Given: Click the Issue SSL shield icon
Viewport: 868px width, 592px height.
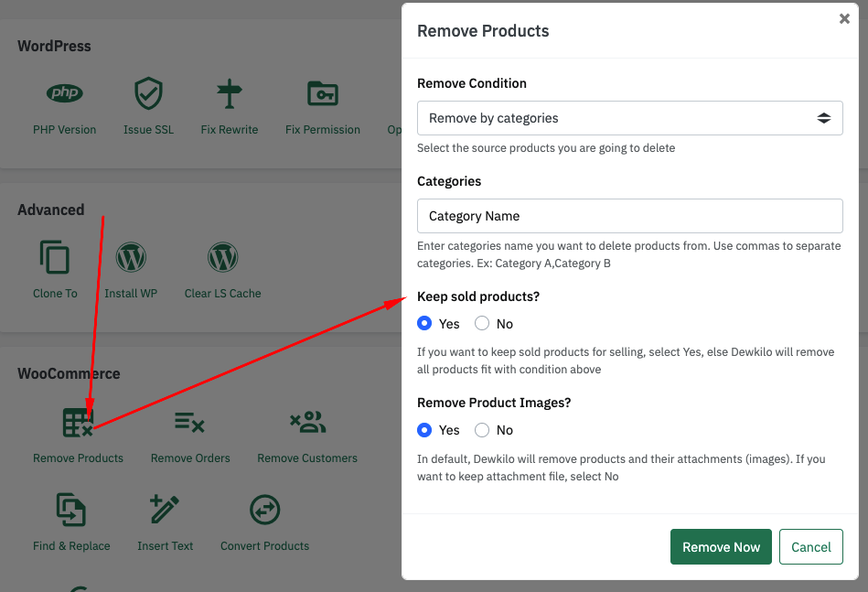Looking at the screenshot, I should click(148, 93).
